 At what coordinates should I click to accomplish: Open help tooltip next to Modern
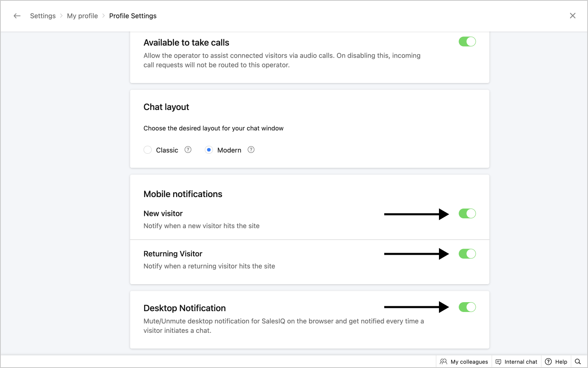pyautogui.click(x=251, y=150)
